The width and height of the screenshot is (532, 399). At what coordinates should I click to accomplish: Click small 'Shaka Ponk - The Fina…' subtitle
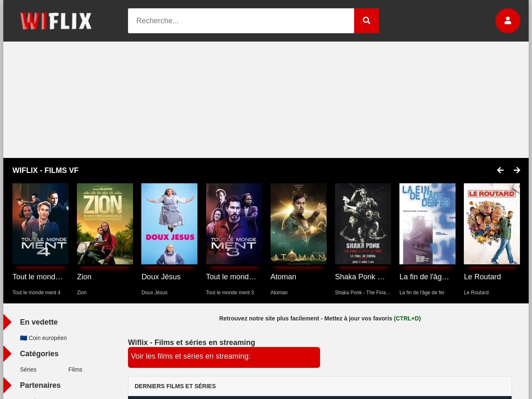click(363, 293)
